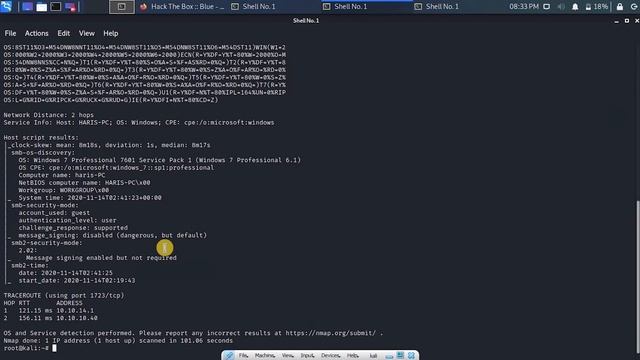640x360 pixels.
Task: Click the VirtualBox exit fullscreen icon
Action: pyautogui.click(x=400, y=356)
